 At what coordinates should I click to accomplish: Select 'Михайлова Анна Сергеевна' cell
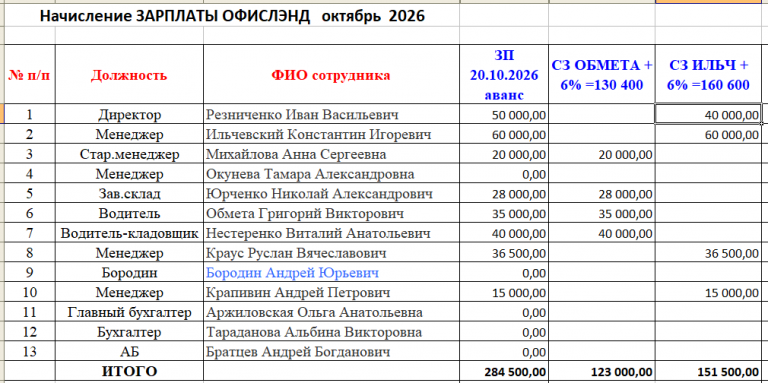click(331, 154)
